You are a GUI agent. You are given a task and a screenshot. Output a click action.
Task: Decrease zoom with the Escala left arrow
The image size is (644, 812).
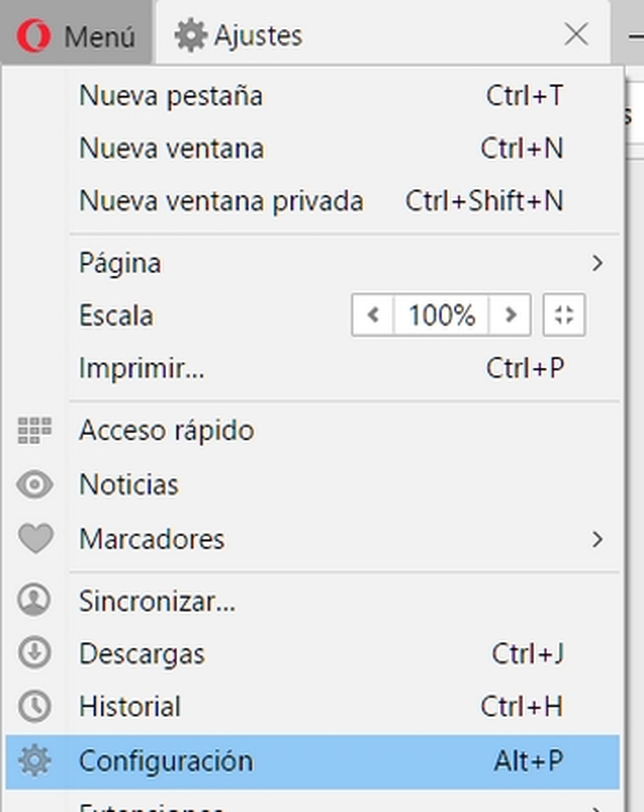(x=373, y=315)
